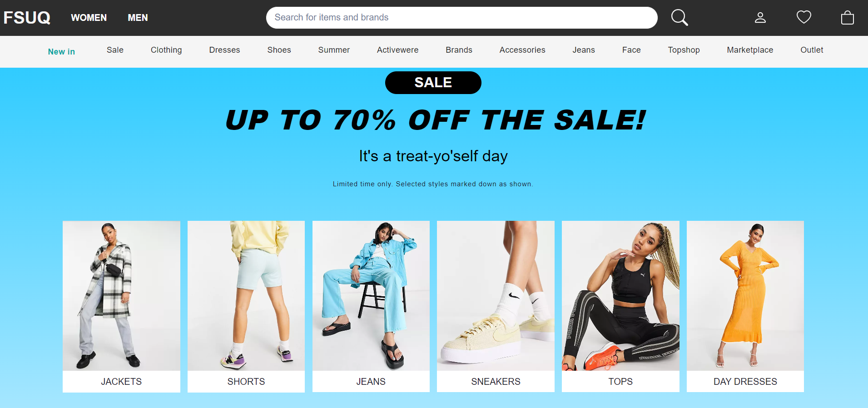Open the JEANS category image
This screenshot has height=408, width=868.
371,296
